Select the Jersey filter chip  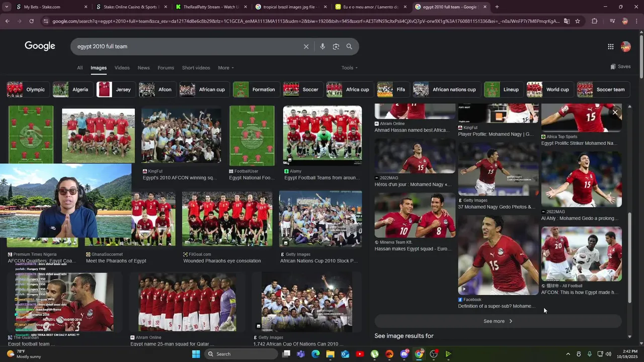click(116, 89)
